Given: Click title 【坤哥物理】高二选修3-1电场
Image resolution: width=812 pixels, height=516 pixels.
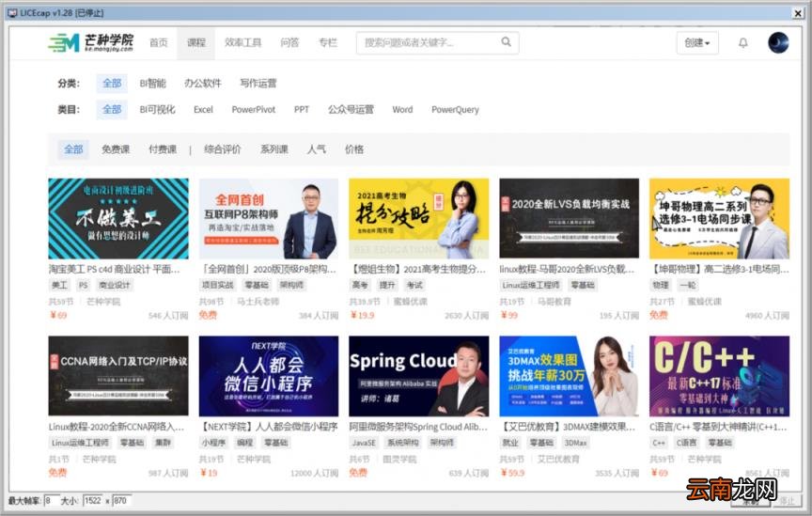Looking at the screenshot, I should coord(719,270).
